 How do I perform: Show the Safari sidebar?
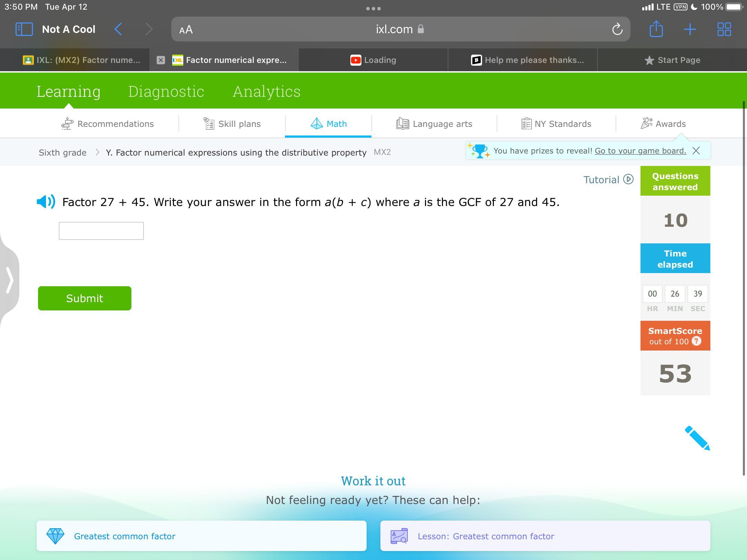(24, 29)
